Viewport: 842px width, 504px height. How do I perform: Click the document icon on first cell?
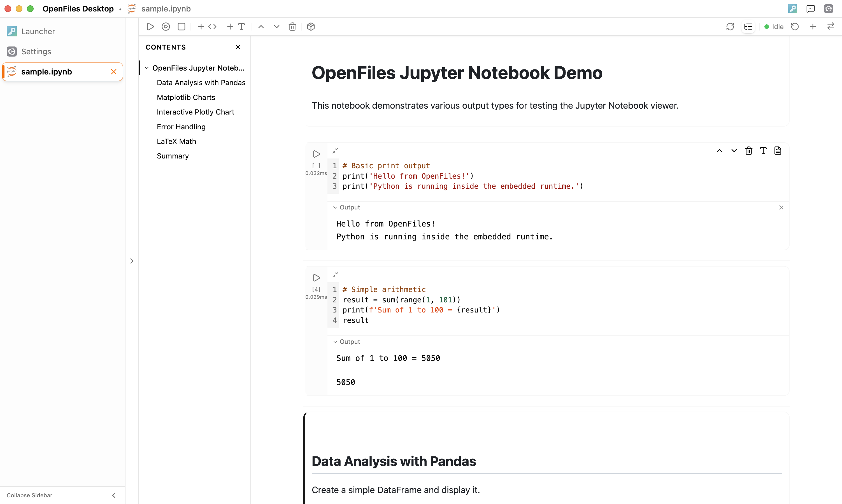tap(778, 151)
